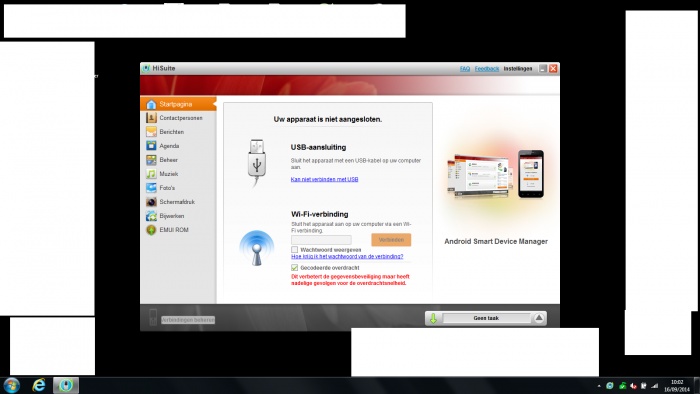Click the Show desktop strip on taskbar
This screenshot has width=700, height=394.
pos(696,386)
